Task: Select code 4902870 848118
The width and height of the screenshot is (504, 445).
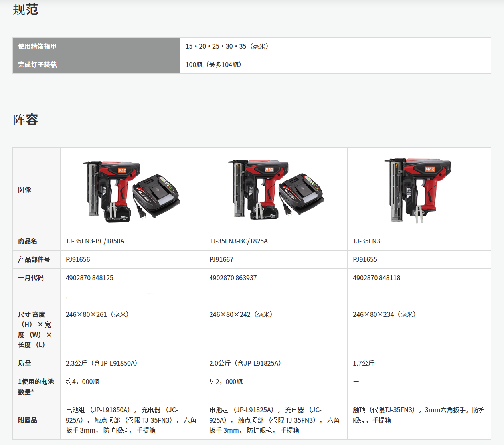Action: point(376,278)
